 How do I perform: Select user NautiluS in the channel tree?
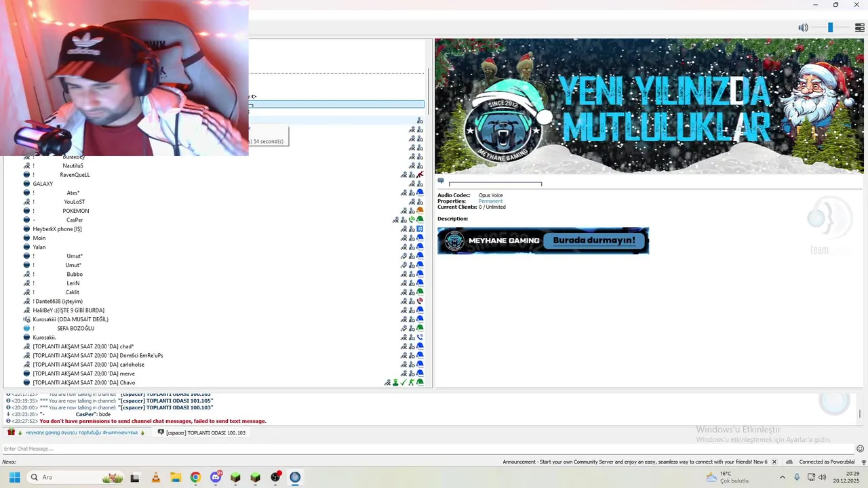point(73,166)
